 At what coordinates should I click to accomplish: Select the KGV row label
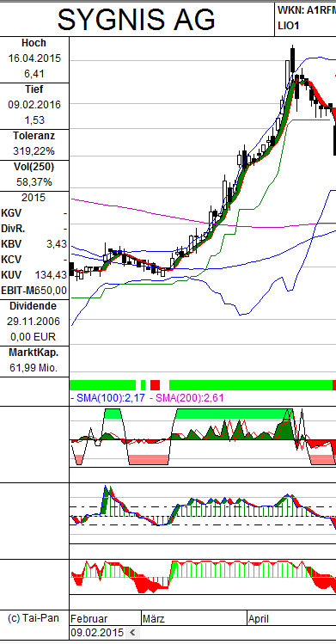coord(11,213)
